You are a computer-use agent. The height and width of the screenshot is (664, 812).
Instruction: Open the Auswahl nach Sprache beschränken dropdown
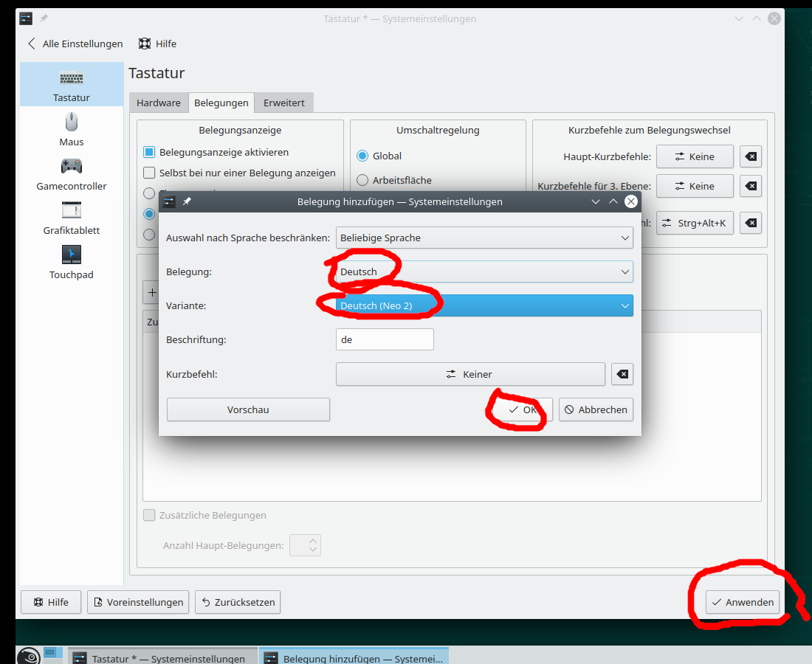[484, 238]
